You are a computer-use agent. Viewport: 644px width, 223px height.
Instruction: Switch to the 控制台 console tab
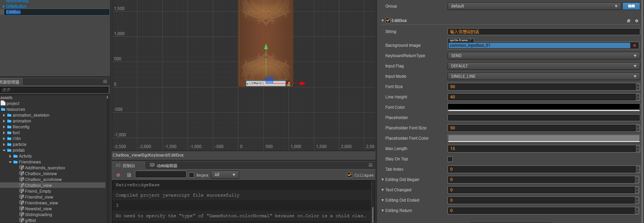129,166
